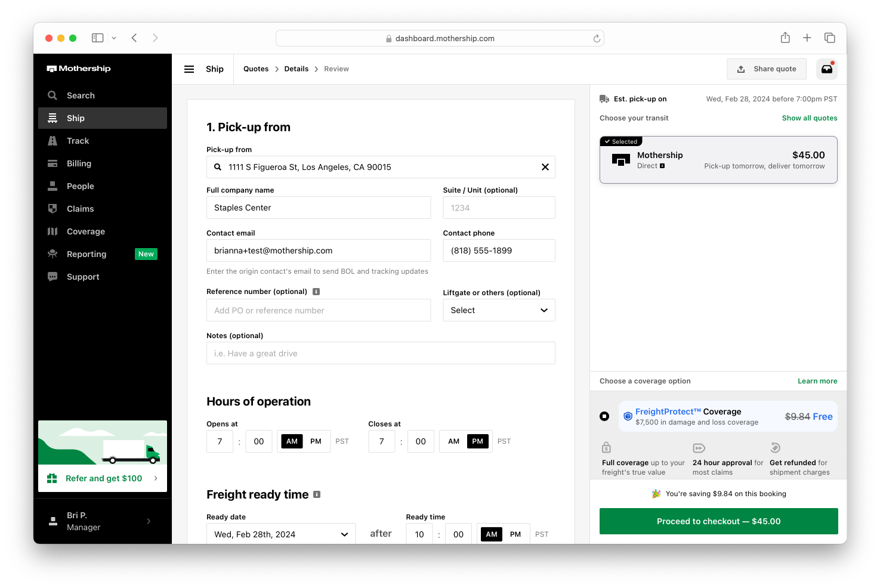Click Learn more coverage link
The image size is (880, 588).
pos(817,381)
